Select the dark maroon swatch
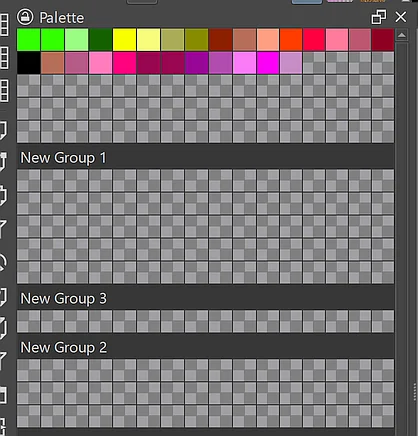This screenshot has width=418, height=436. (383, 39)
